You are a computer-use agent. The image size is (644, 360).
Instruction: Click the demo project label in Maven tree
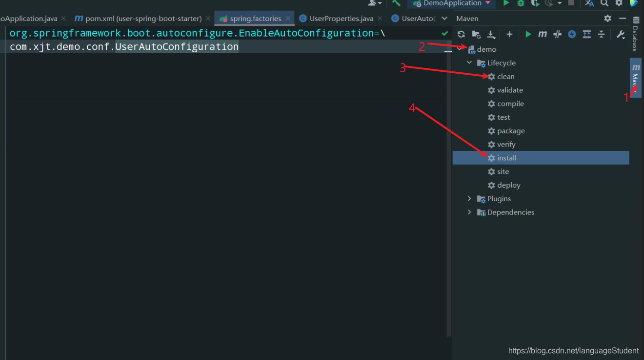point(487,49)
